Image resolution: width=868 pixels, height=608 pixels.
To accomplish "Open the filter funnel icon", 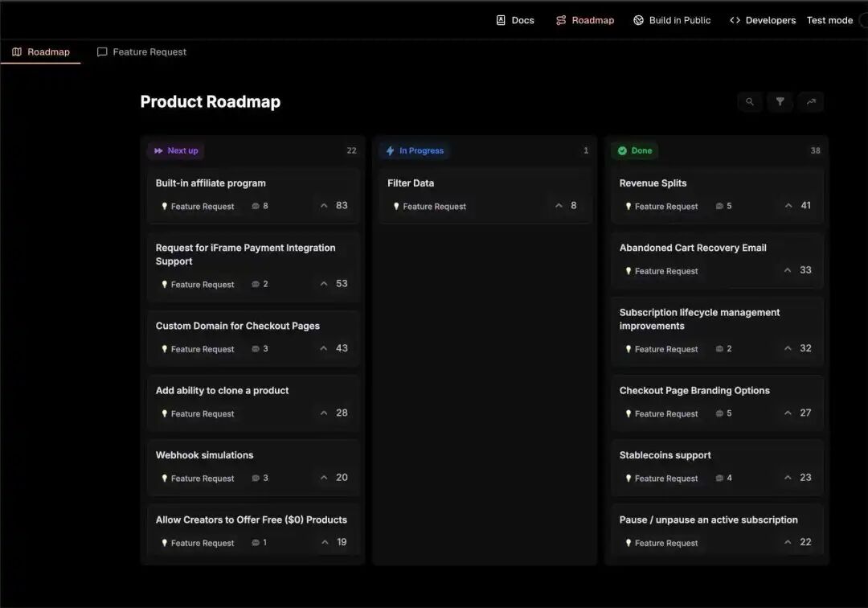I will [780, 102].
